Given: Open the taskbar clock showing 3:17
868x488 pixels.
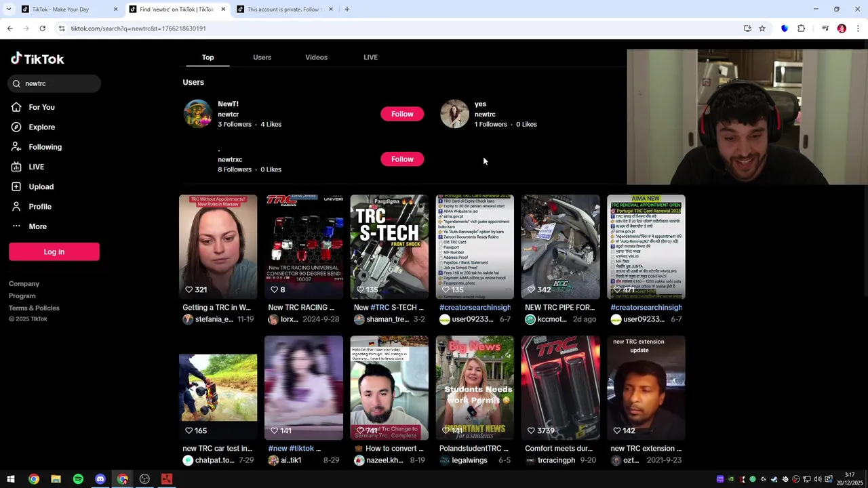Looking at the screenshot, I should click(x=850, y=479).
